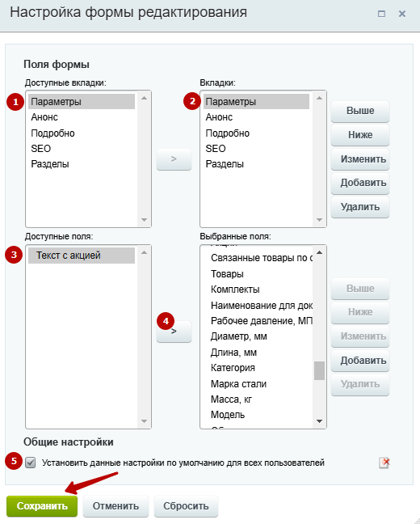Click the move-tab arrow button between tab lists
Image resolution: width=420 pixels, height=524 pixels.
174,159
